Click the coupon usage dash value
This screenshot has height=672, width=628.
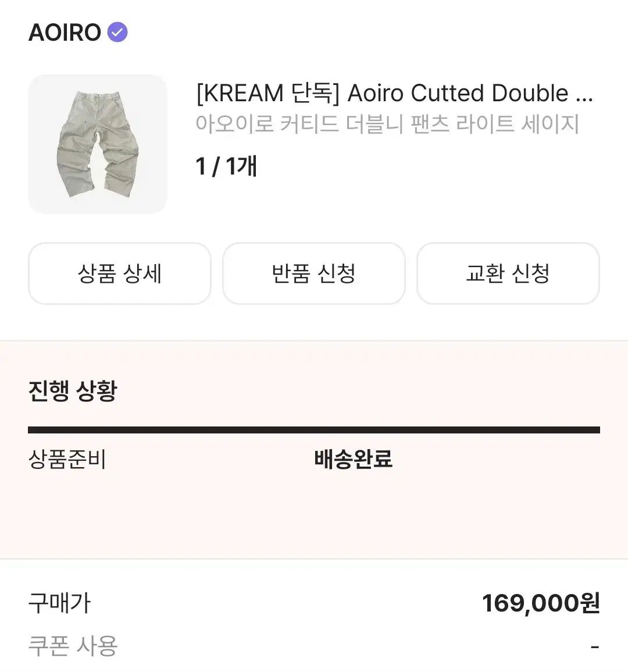595,647
